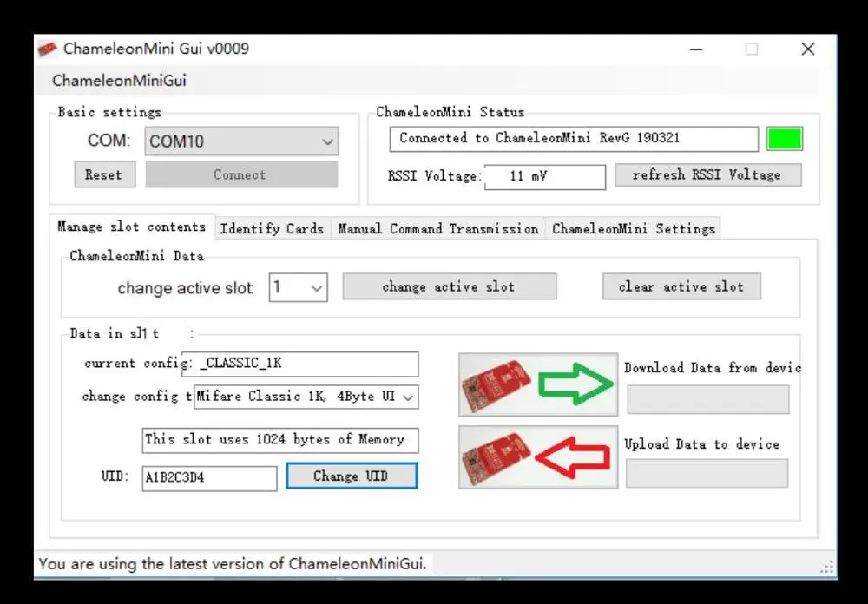Expand the change config Mifare Classic 1K dropdown
This screenshot has width=868, height=604.
[306, 397]
